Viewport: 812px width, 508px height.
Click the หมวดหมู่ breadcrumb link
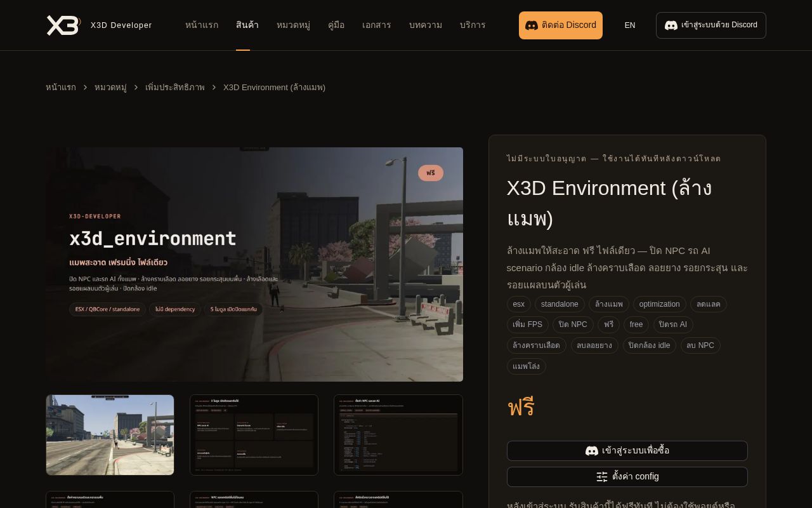[x=110, y=88]
